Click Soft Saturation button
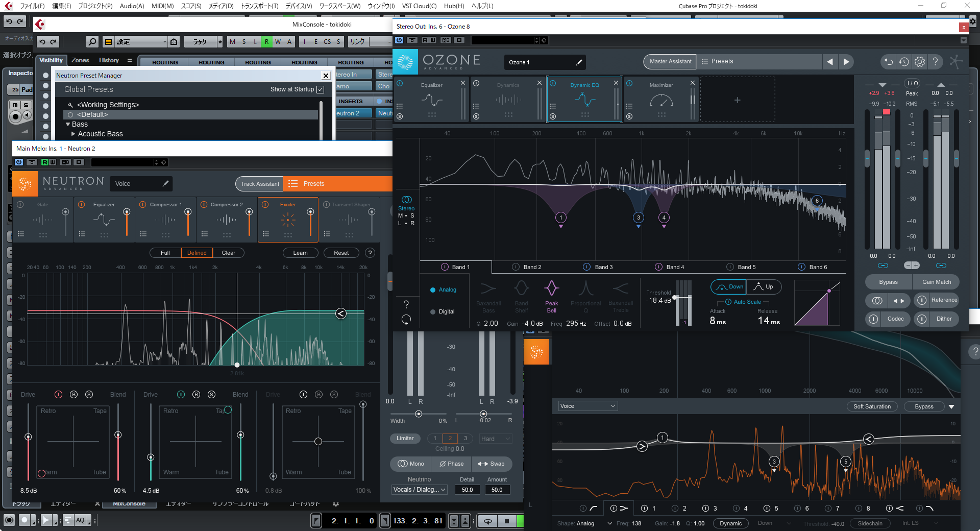980x531 pixels. tap(872, 406)
